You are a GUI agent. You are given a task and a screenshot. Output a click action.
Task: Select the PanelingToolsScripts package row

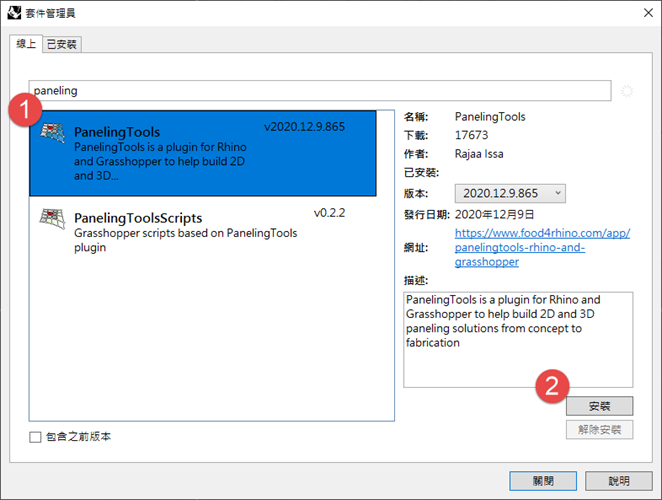203,231
